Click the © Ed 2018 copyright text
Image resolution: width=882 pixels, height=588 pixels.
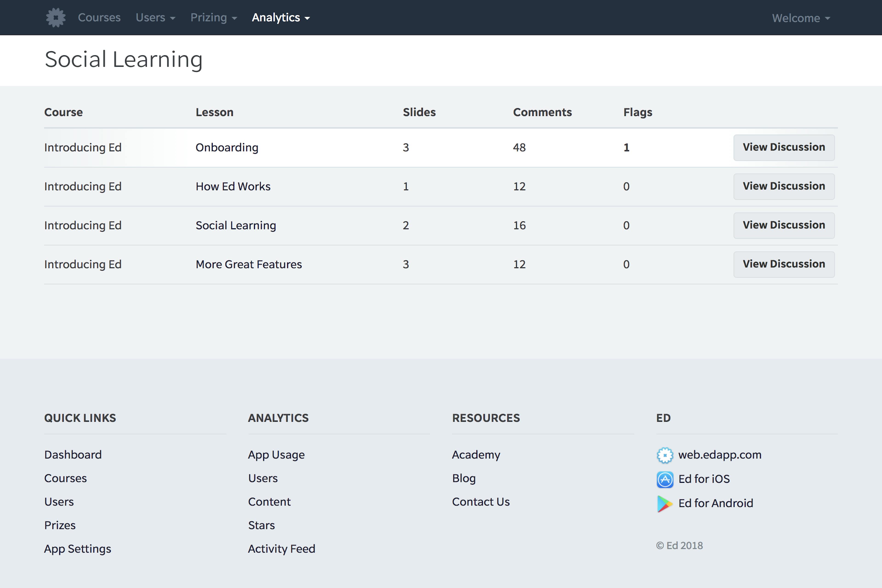(679, 546)
